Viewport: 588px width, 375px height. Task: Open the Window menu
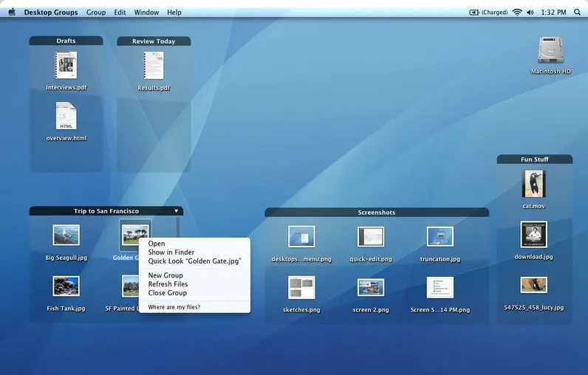pos(146,13)
